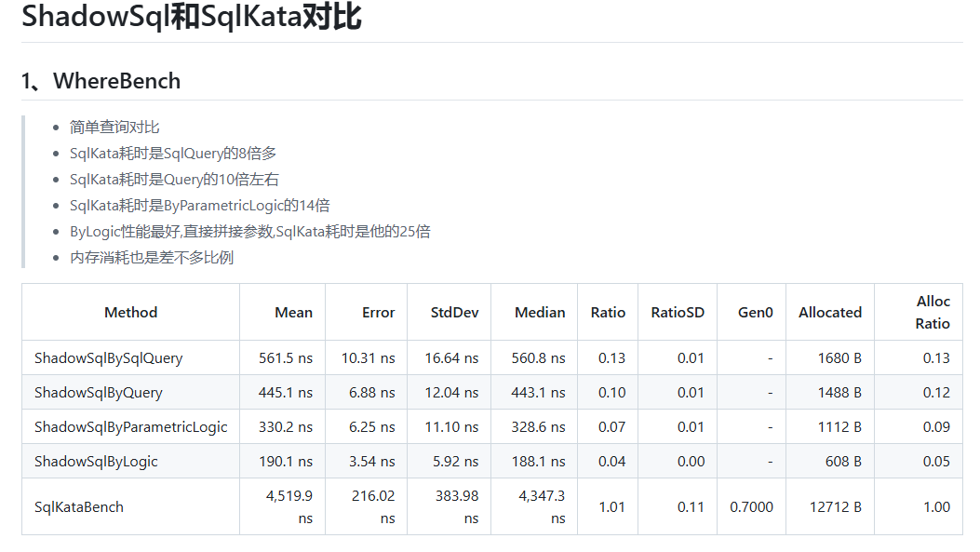The image size is (980, 552).
Task: Click the bullet mentioning Query的10倍左右
Action: tap(174, 180)
